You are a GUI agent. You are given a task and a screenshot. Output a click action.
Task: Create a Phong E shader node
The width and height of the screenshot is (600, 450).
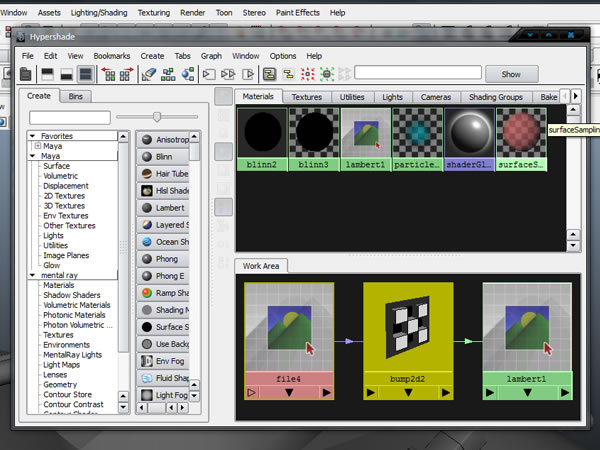163,276
